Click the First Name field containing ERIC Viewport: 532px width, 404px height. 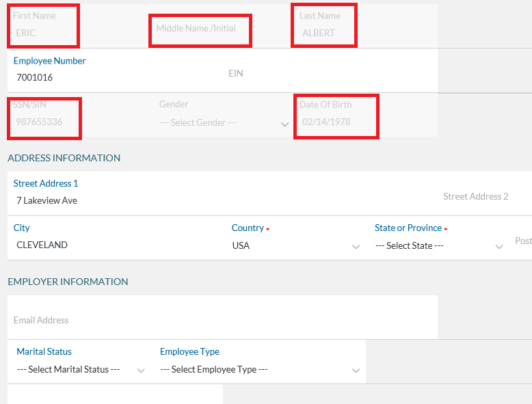coord(42,32)
